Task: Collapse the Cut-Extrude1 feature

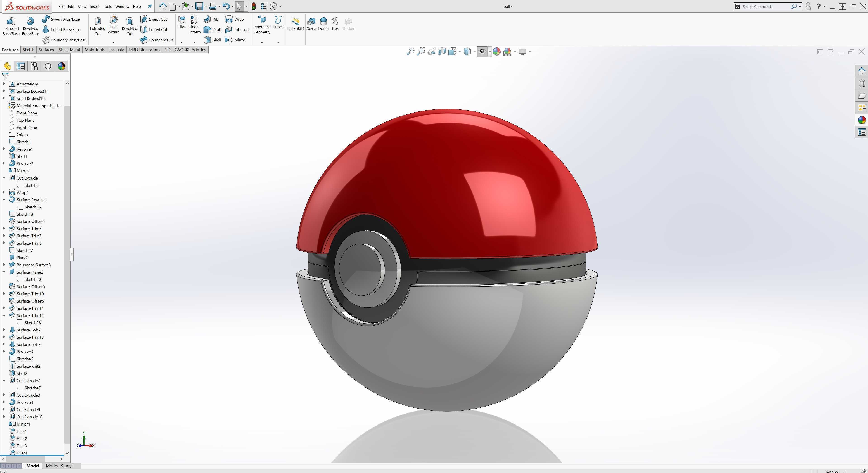Action: pyautogui.click(x=4, y=178)
